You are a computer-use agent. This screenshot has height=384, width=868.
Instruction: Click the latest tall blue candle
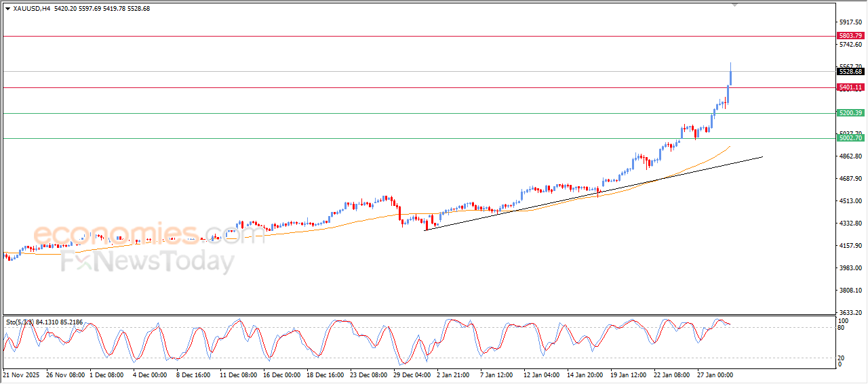coord(730,74)
